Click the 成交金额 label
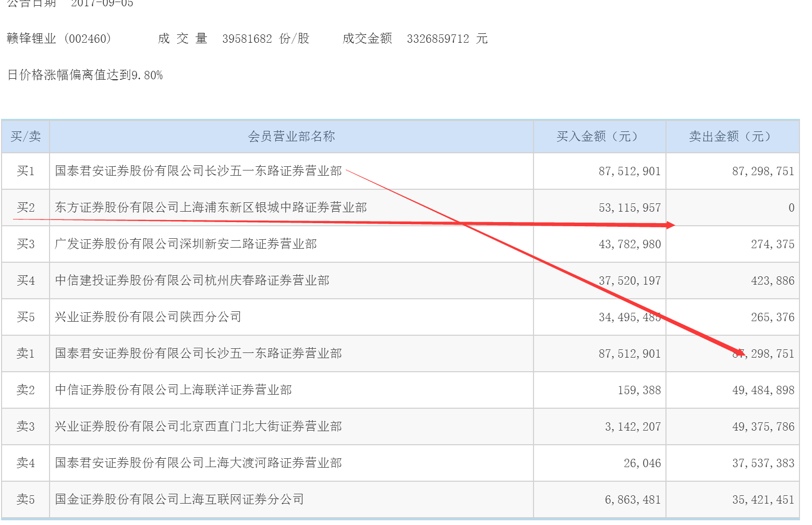The height and width of the screenshot is (525, 812). click(x=367, y=39)
